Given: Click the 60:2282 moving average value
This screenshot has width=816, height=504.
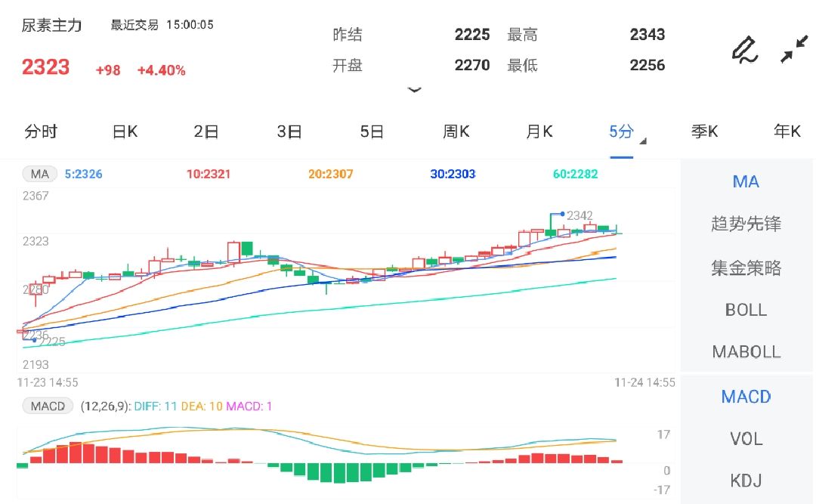Looking at the screenshot, I should point(575,174).
